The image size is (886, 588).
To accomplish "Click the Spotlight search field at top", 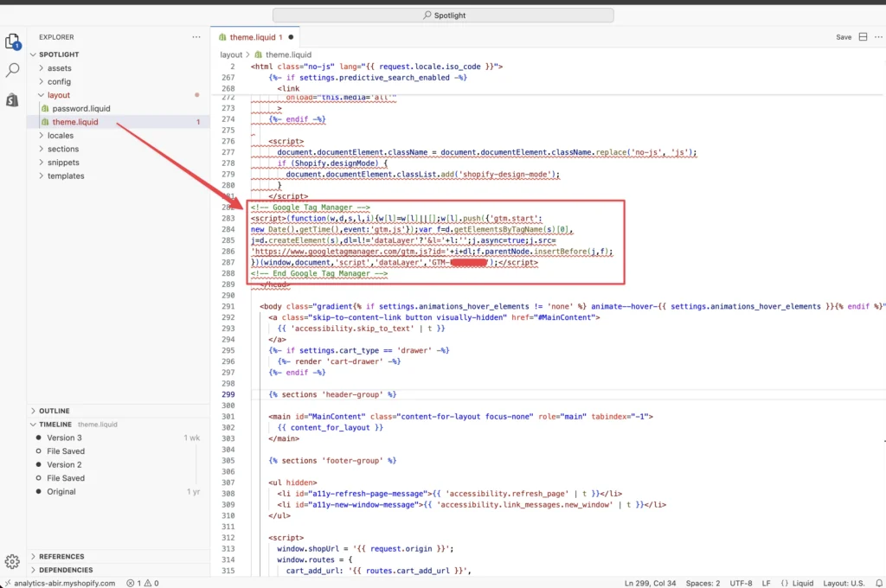I will point(443,15).
